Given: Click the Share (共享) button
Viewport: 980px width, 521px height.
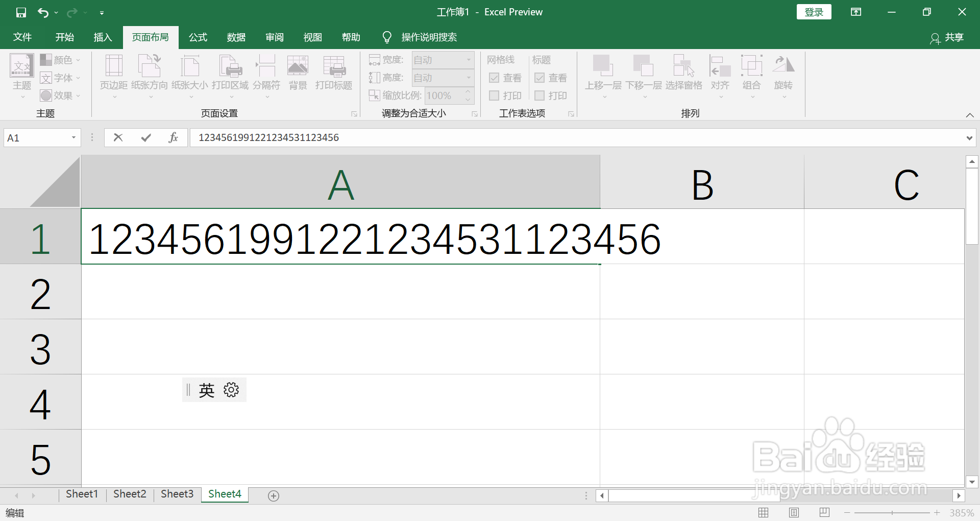Looking at the screenshot, I should (x=947, y=38).
